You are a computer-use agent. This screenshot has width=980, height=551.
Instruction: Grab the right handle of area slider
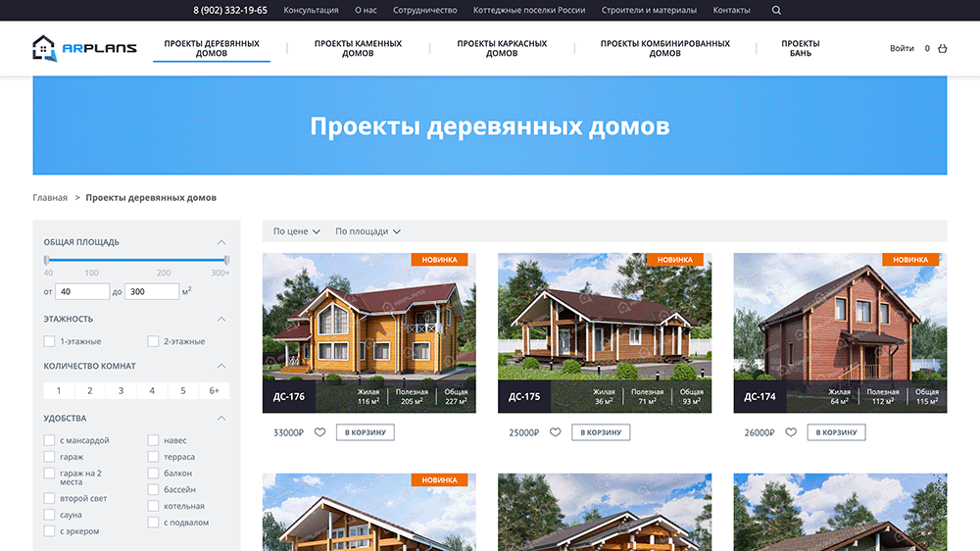(226, 260)
